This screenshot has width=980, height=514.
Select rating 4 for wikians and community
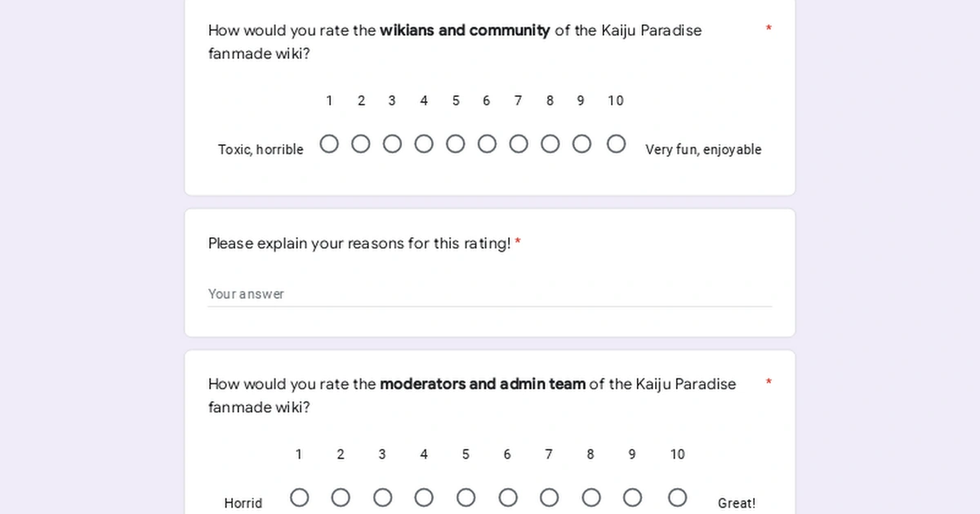424,144
